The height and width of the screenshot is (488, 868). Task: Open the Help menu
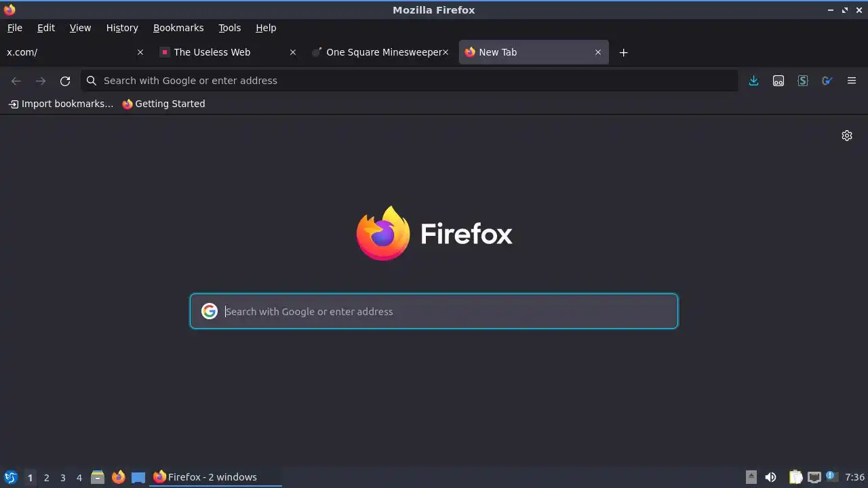click(266, 28)
